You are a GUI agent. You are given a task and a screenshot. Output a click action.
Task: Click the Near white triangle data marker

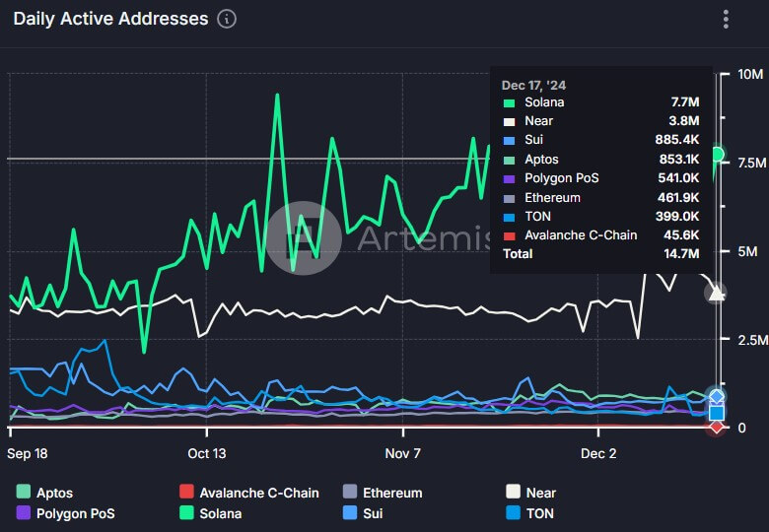tap(717, 293)
